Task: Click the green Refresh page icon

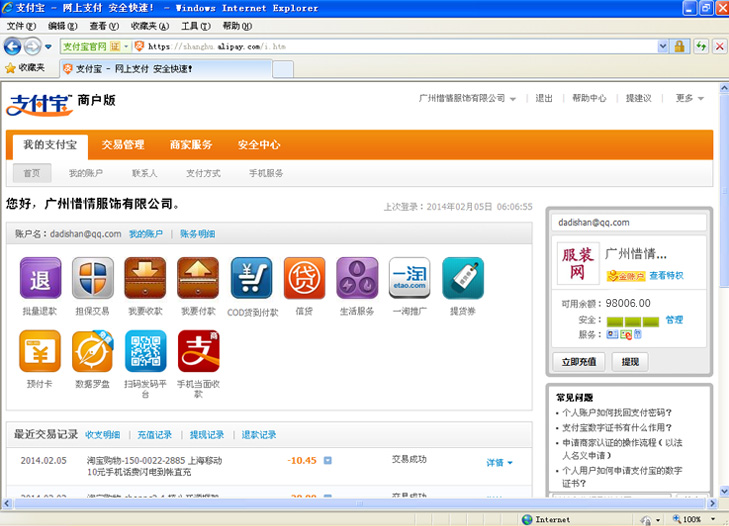Action: [701, 47]
